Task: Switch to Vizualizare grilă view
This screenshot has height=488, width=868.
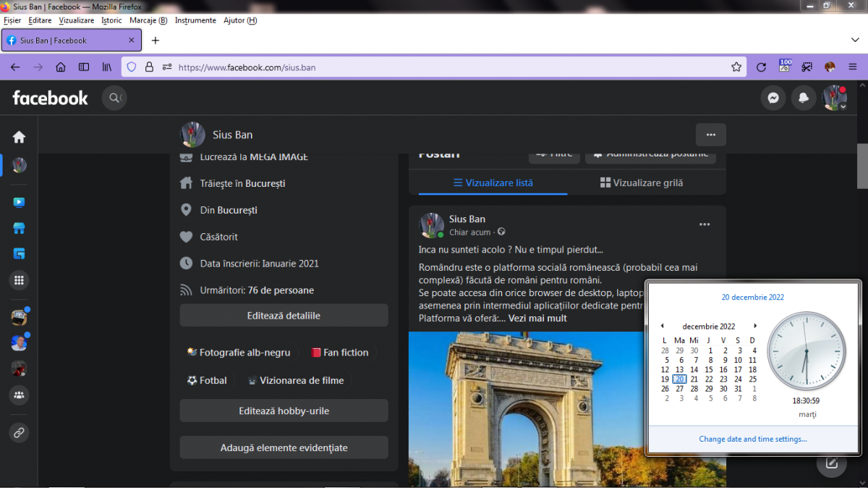Action: (x=642, y=183)
